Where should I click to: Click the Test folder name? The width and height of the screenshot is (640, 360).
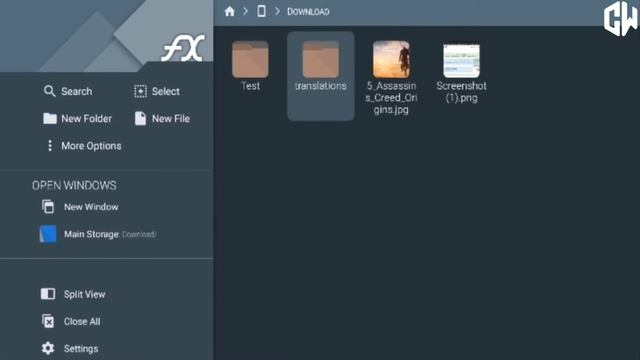[250, 86]
